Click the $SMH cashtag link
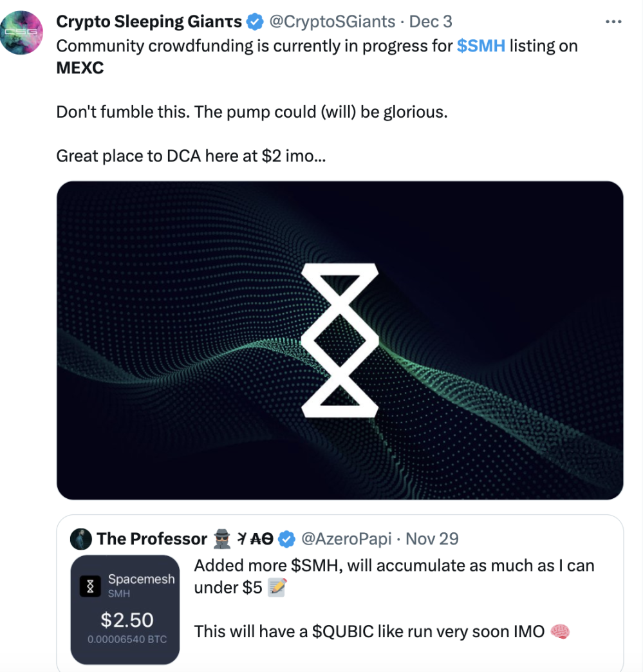The width and height of the screenshot is (643, 672). click(x=481, y=46)
